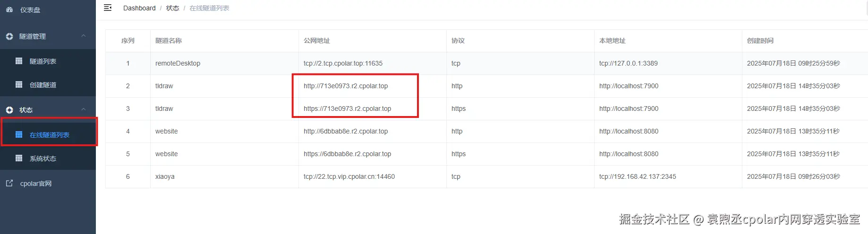Click the 公网地址 column header

click(317, 41)
